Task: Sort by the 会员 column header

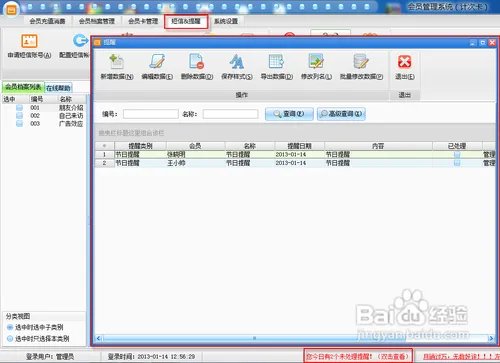Action: coord(195,146)
